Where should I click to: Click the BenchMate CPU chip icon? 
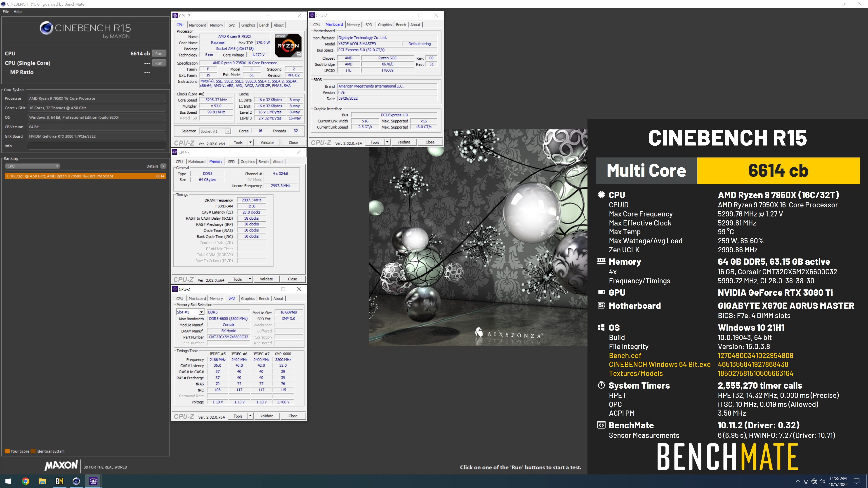601,195
